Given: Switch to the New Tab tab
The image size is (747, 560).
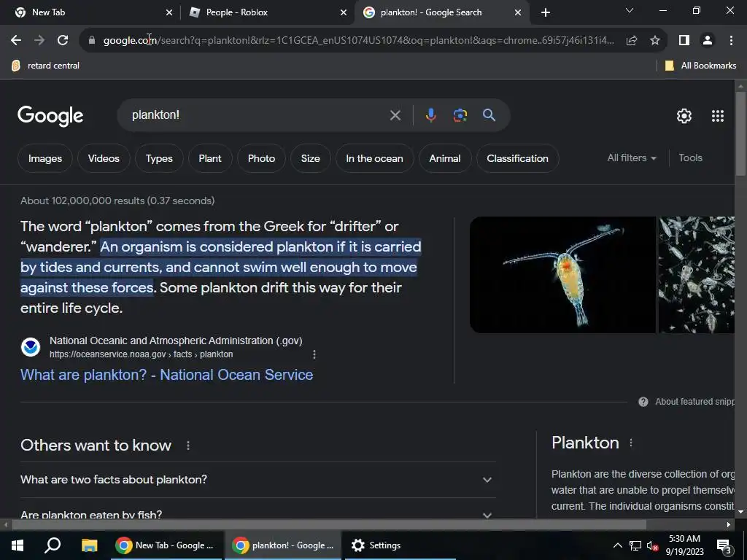Looking at the screenshot, I should click(x=90, y=13).
